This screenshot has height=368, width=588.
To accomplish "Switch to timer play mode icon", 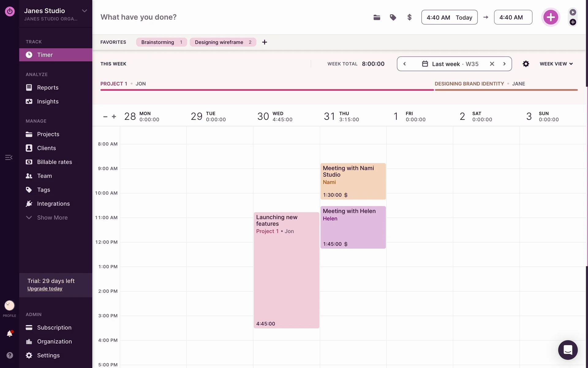I will pos(573,12).
